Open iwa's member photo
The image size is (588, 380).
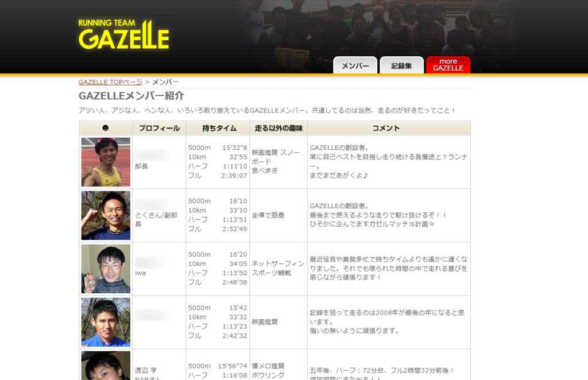click(105, 268)
